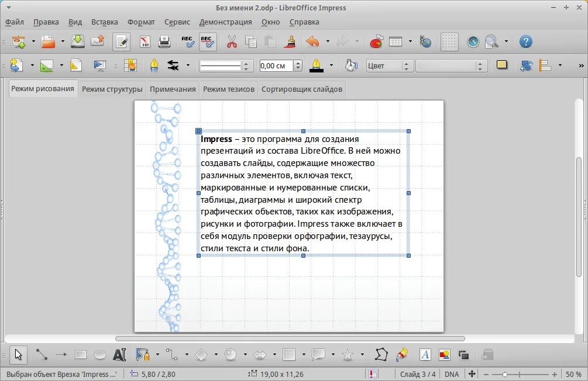Switch to the Сортировщик слайдов tab
Image resolution: width=588 pixels, height=381 pixels.
(x=302, y=89)
